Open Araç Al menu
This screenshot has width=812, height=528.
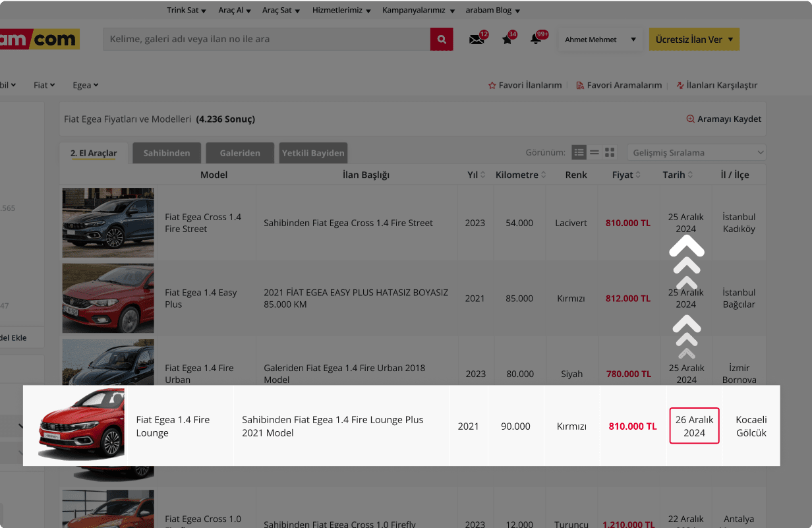[x=235, y=11]
